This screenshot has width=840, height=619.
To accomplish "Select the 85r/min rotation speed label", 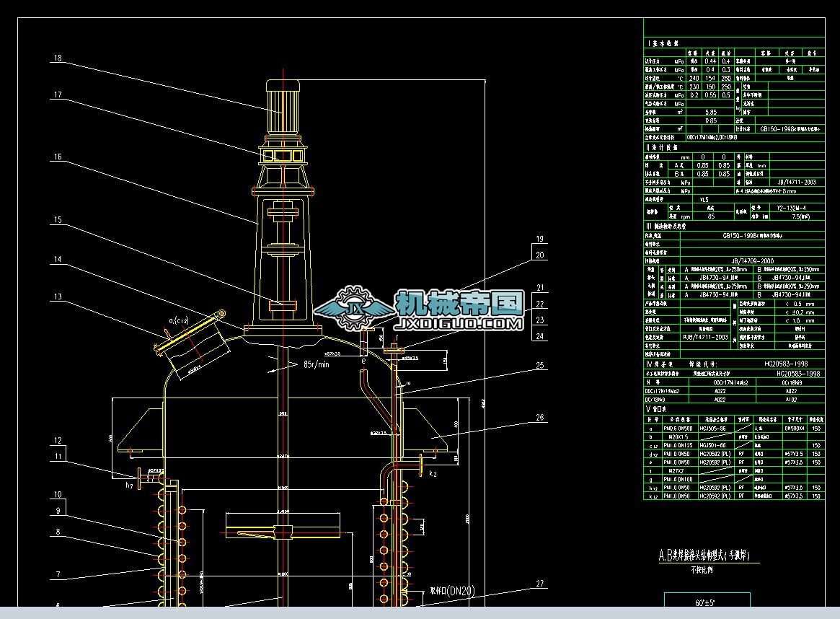I will coord(317,364).
